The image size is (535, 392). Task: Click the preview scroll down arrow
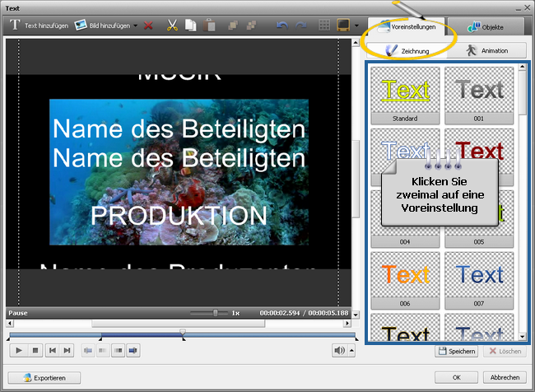[356, 315]
